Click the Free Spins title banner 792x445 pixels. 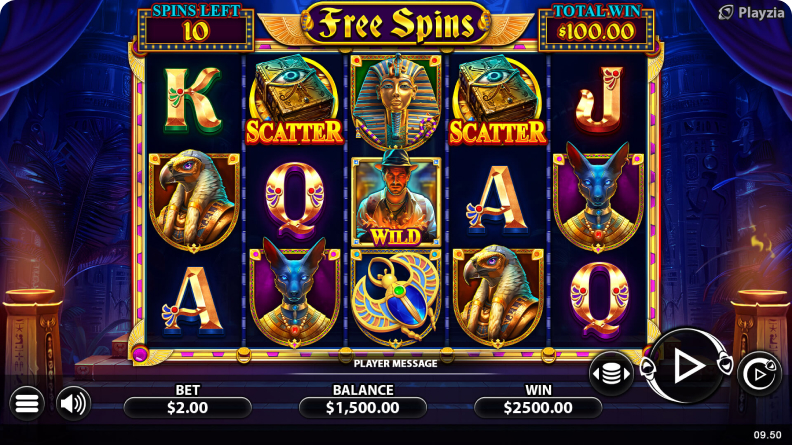tap(395, 24)
